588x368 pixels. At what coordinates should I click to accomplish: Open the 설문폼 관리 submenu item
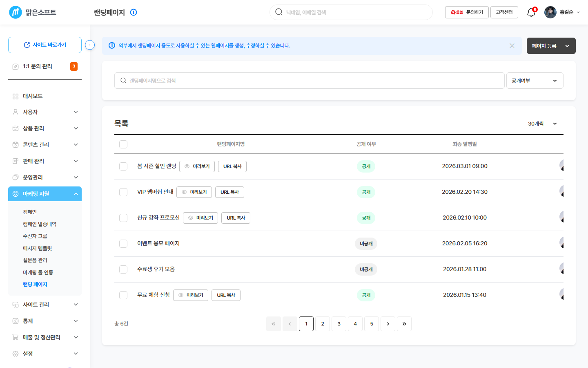point(35,260)
